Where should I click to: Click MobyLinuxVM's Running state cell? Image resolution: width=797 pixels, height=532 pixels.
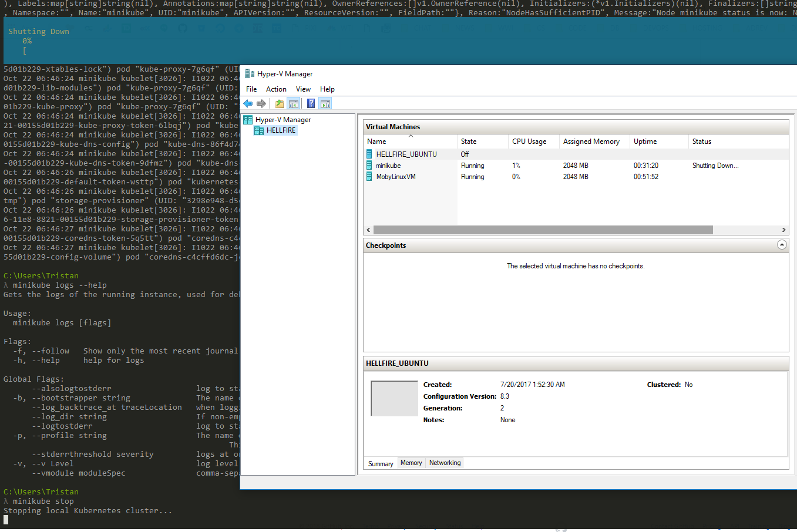pos(473,177)
